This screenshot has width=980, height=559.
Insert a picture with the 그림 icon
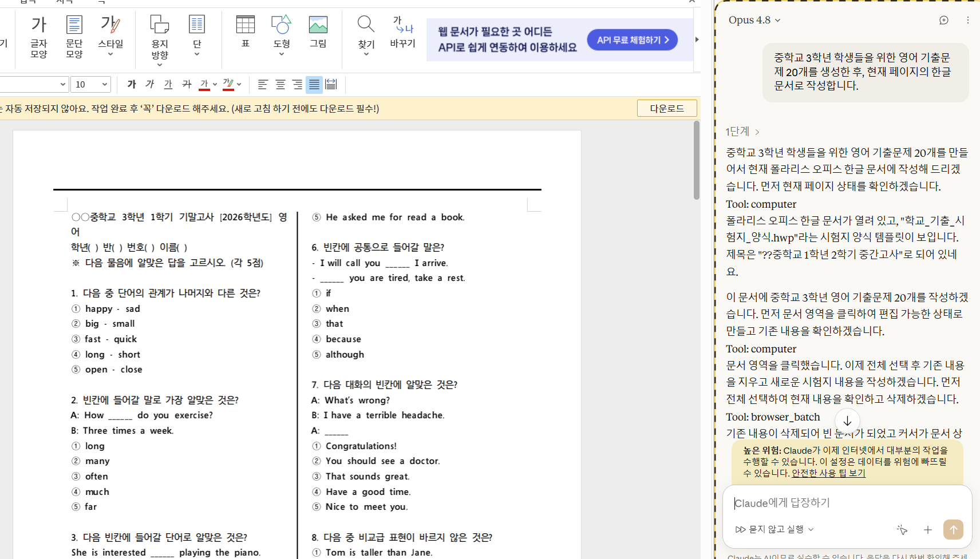pyautogui.click(x=318, y=32)
